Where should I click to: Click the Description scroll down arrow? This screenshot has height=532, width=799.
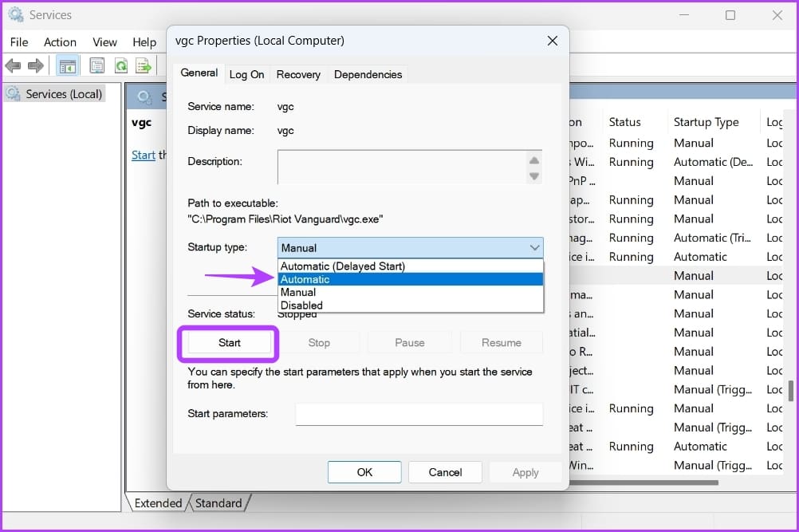pos(534,176)
